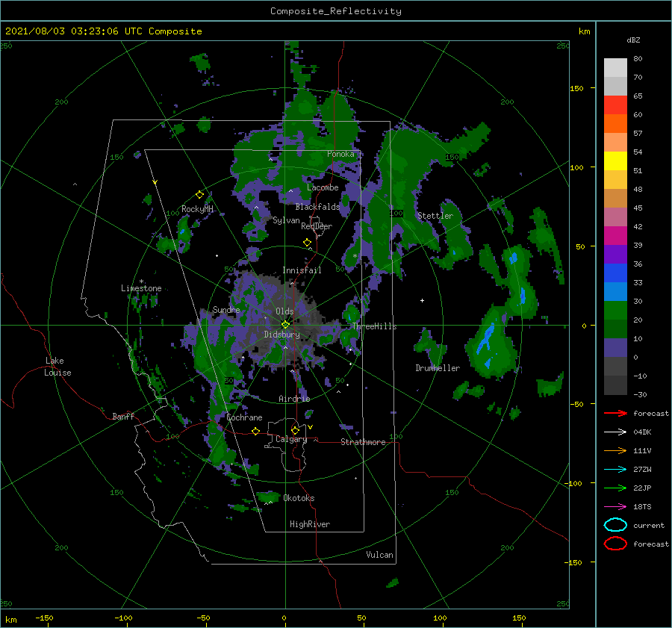Viewport: 672px width, 628px height.
Task: Click the Innisfail city label
Action: 302,270
